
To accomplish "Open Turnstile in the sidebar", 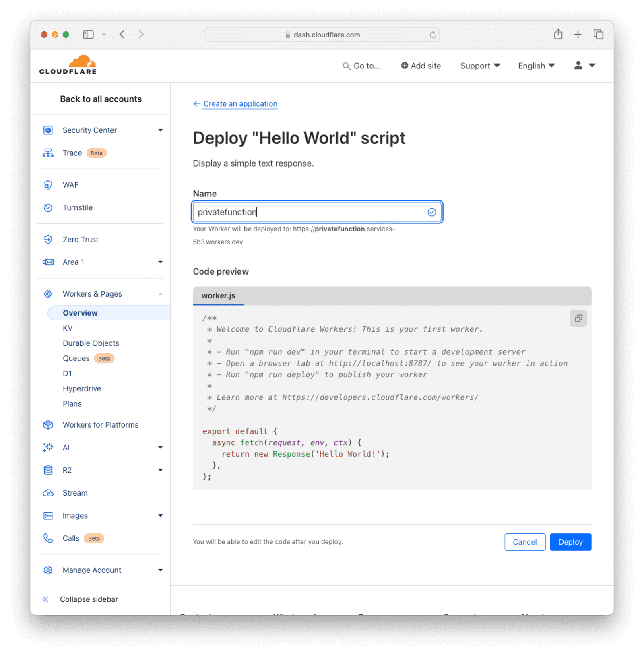I will pyautogui.click(x=78, y=208).
